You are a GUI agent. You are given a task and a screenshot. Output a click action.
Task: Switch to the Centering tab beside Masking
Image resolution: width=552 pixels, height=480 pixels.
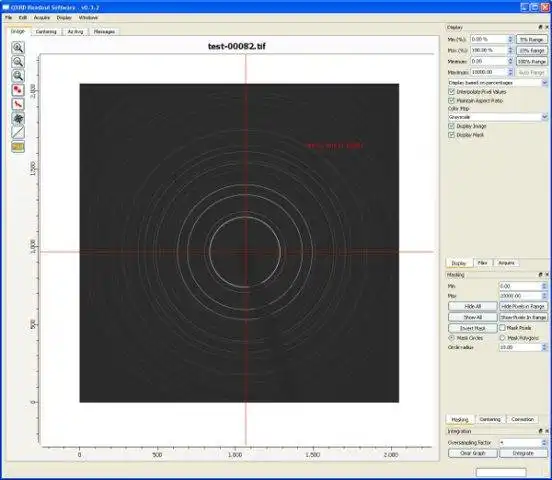pyautogui.click(x=490, y=419)
